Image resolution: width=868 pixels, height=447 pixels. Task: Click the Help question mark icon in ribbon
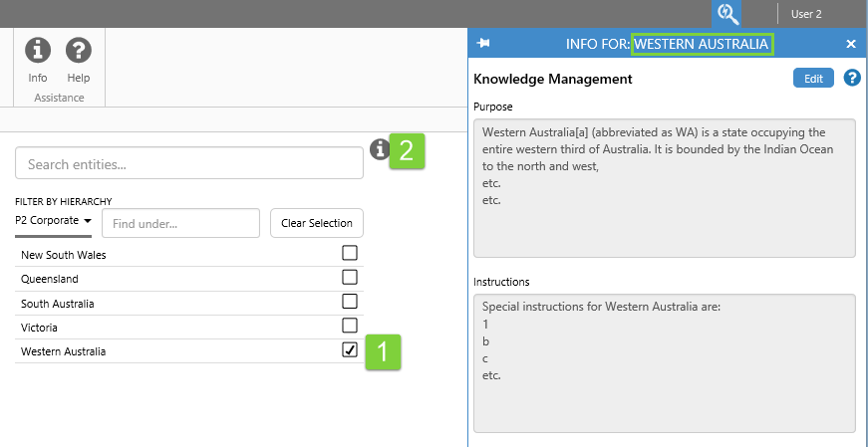pyautogui.click(x=79, y=50)
